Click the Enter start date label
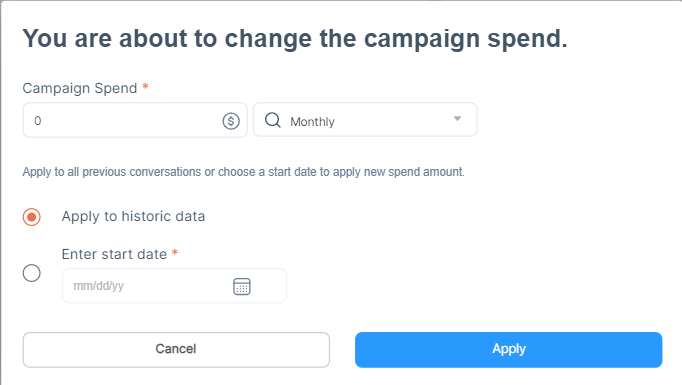The height and width of the screenshot is (385, 682). point(114,254)
